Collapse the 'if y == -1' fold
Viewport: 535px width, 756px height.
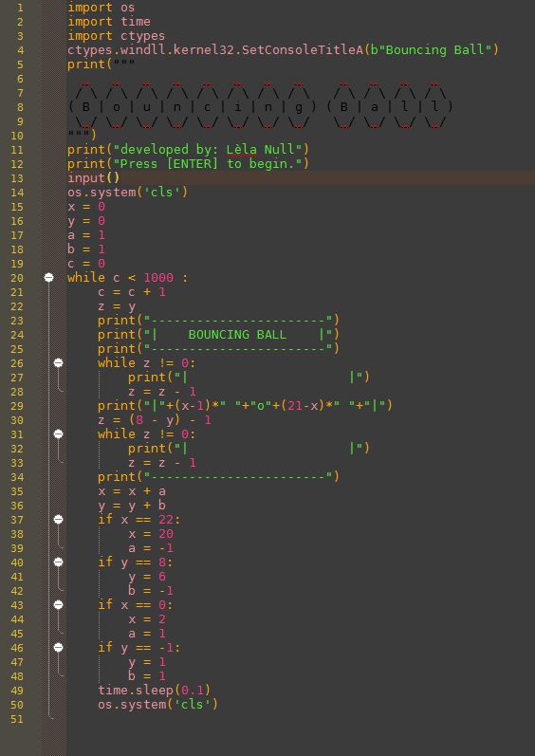point(58,647)
